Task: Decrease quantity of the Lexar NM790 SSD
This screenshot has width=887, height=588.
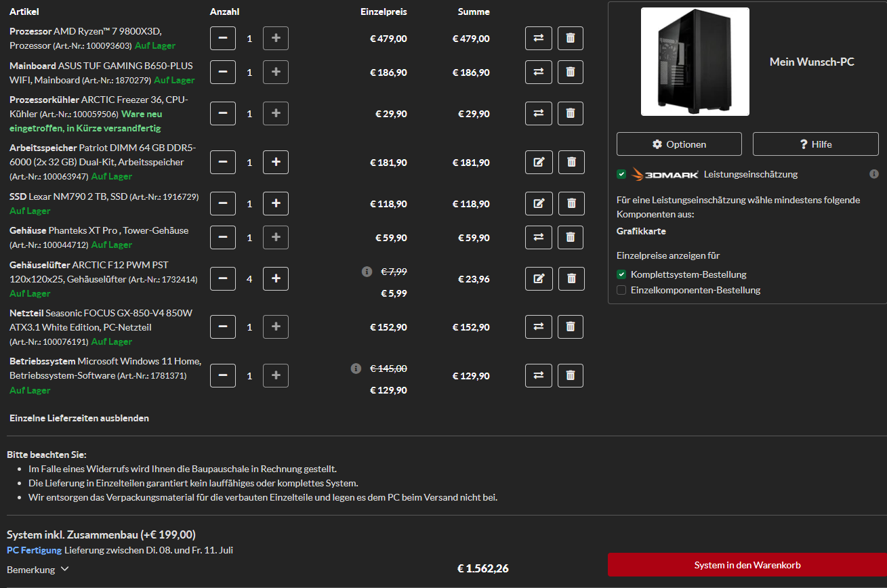Action: (223, 203)
